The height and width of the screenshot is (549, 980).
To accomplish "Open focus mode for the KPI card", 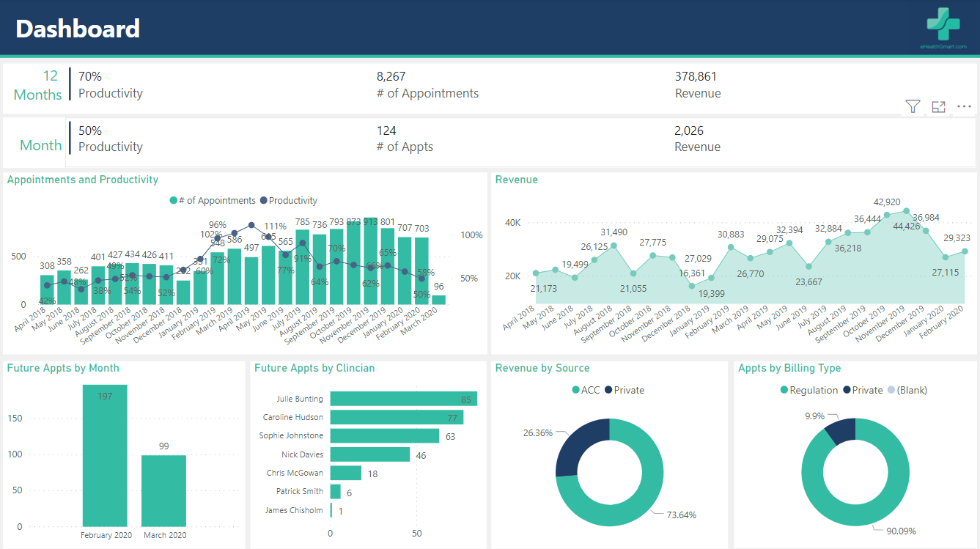I will (x=938, y=106).
